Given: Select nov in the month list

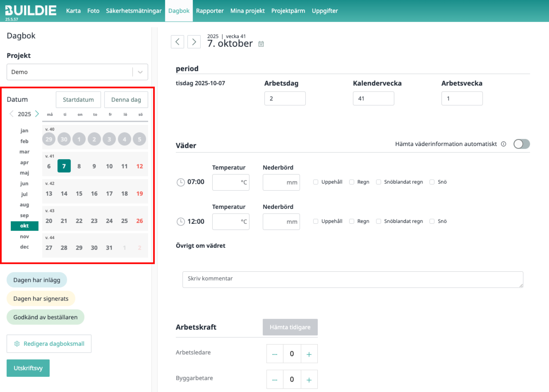Looking at the screenshot, I should (24, 237).
